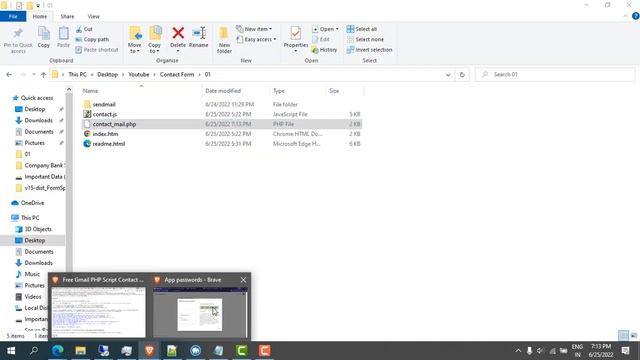This screenshot has width=640, height=360.
Task: Click the Brave browser taskbar icon
Action: tap(149, 351)
